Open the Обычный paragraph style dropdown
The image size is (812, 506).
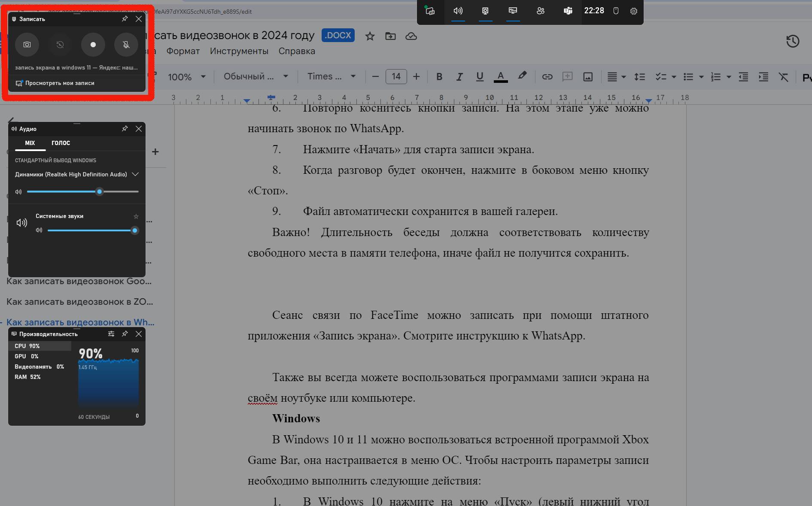[x=256, y=77]
